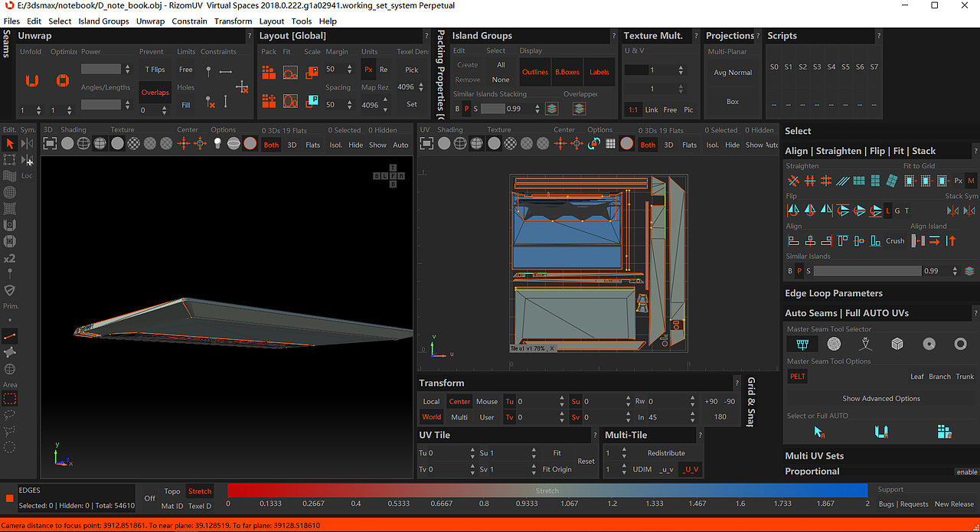Toggle the 1:1 Texture Mult. option
Viewport: 980px width, 532px height.
click(x=633, y=109)
